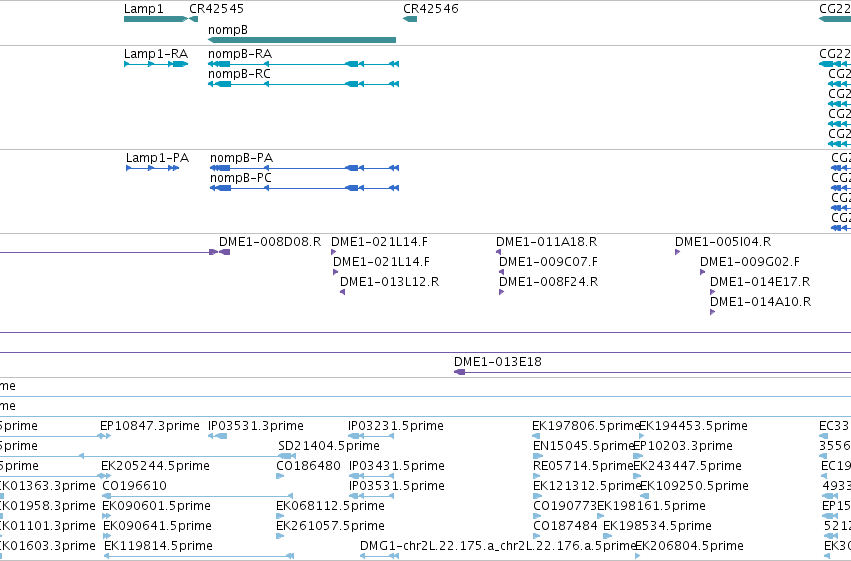Select the nompB-RC transcript glyph
The image size is (851, 561).
(303, 84)
